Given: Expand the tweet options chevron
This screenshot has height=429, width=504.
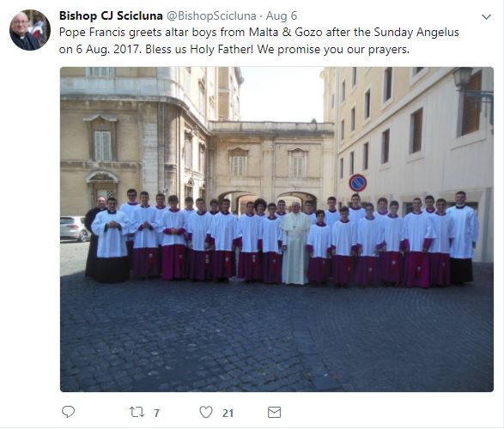Looking at the screenshot, I should (486, 16).
